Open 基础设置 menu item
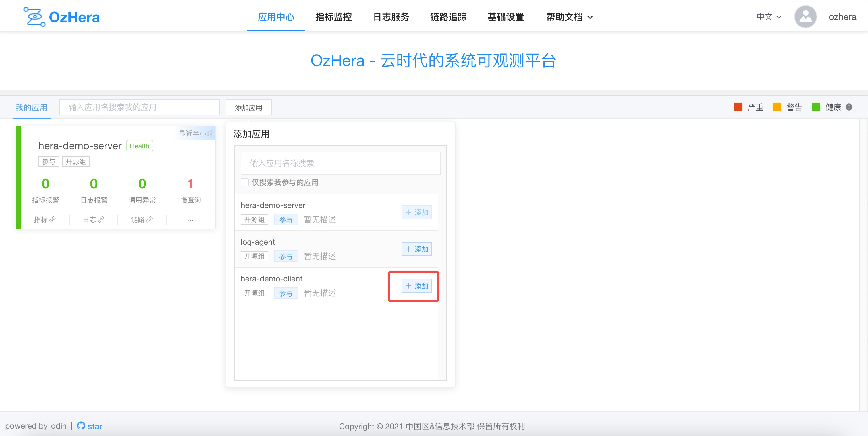The width and height of the screenshot is (868, 436). [506, 17]
